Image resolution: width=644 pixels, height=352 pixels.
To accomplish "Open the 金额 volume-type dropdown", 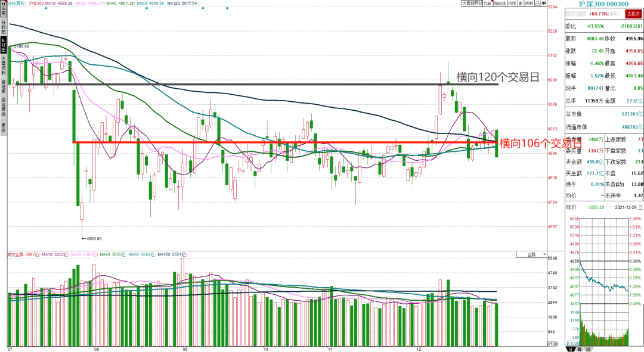I will pos(531,254).
